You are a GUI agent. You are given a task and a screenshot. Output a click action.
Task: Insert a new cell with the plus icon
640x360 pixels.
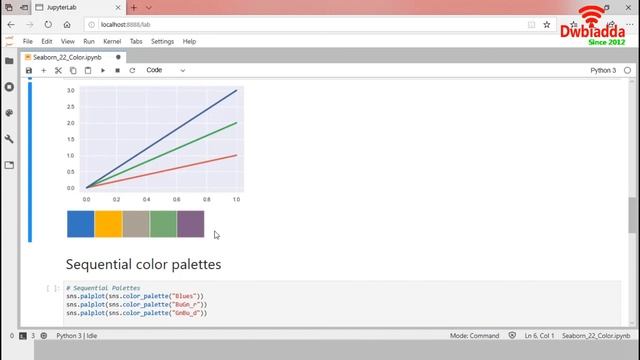pos(44,71)
